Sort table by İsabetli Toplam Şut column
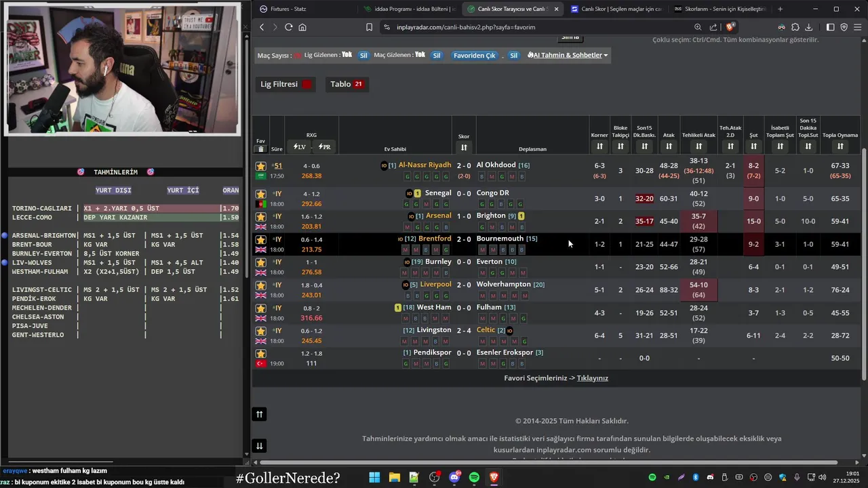This screenshot has width=868, height=488. [780, 146]
